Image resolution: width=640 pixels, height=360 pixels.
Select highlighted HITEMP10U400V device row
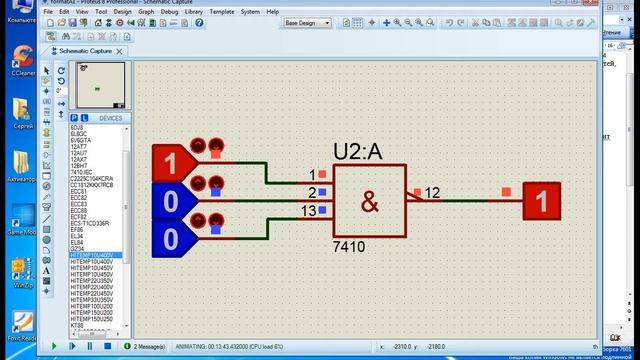96,255
